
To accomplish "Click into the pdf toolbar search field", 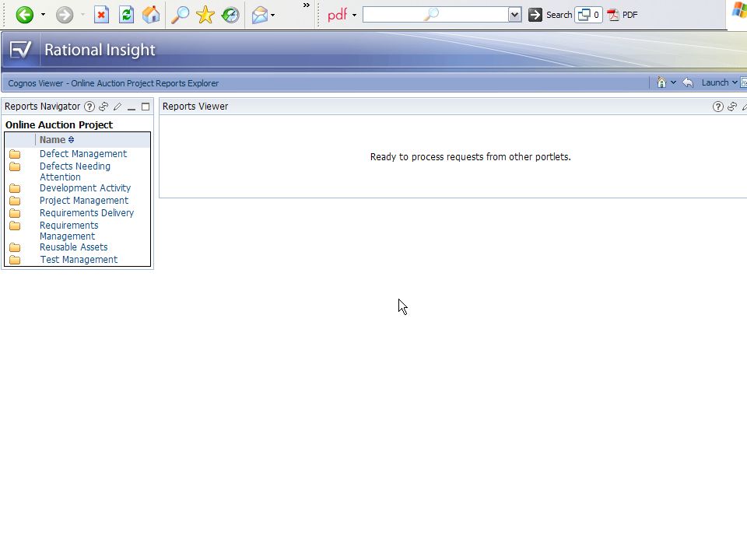I will click(x=436, y=15).
